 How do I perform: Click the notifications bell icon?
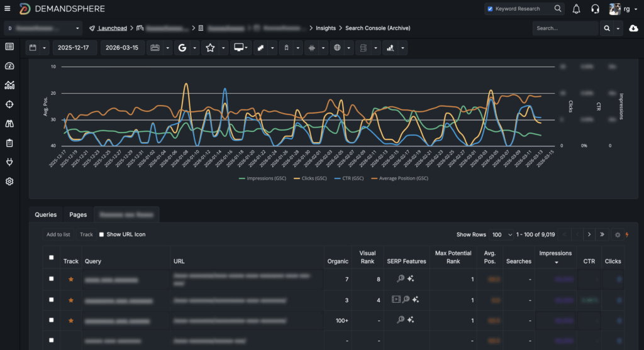point(576,9)
